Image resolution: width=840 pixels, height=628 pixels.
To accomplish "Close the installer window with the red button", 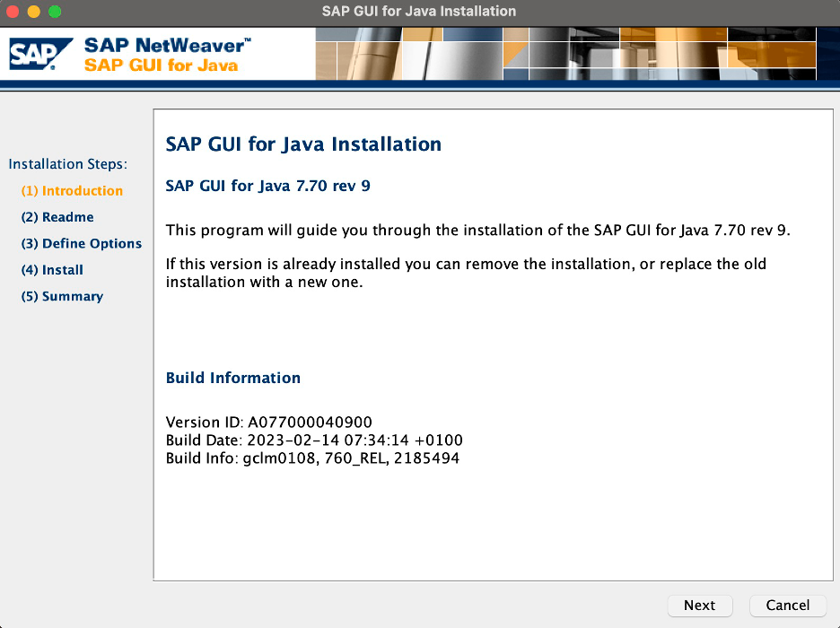I will coord(13,12).
